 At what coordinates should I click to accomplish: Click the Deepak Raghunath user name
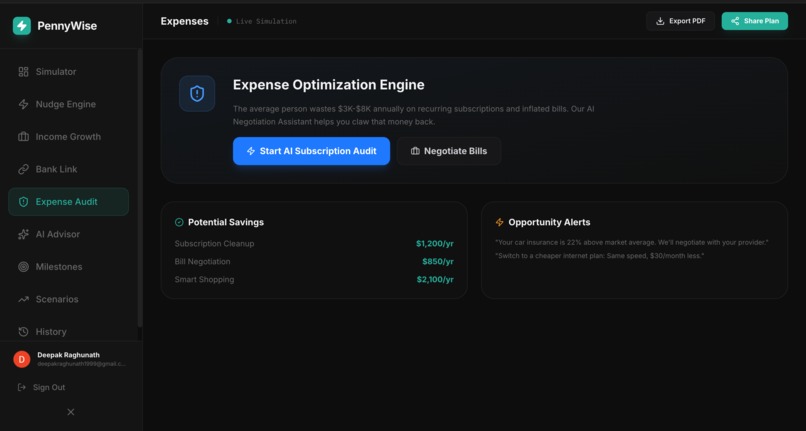68,355
